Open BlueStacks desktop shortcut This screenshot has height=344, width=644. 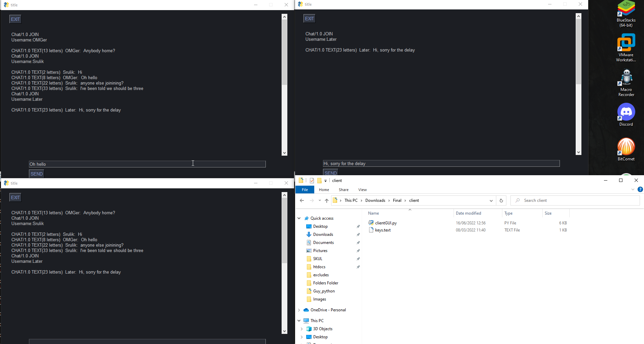click(626, 13)
